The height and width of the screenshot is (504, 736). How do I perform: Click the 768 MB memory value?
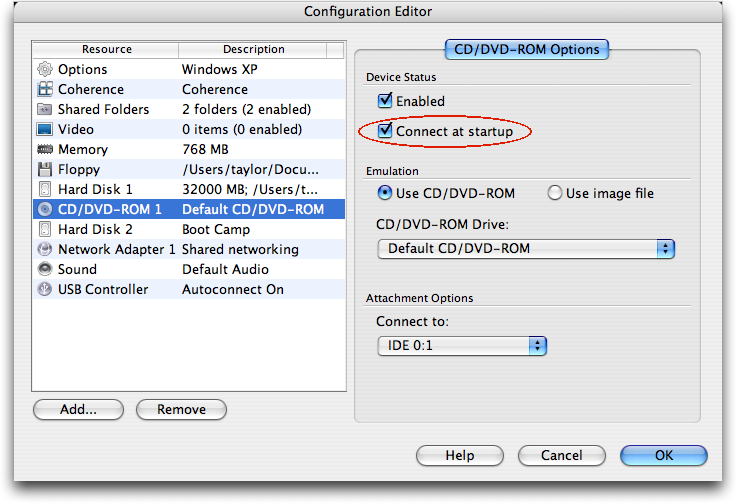click(205, 150)
